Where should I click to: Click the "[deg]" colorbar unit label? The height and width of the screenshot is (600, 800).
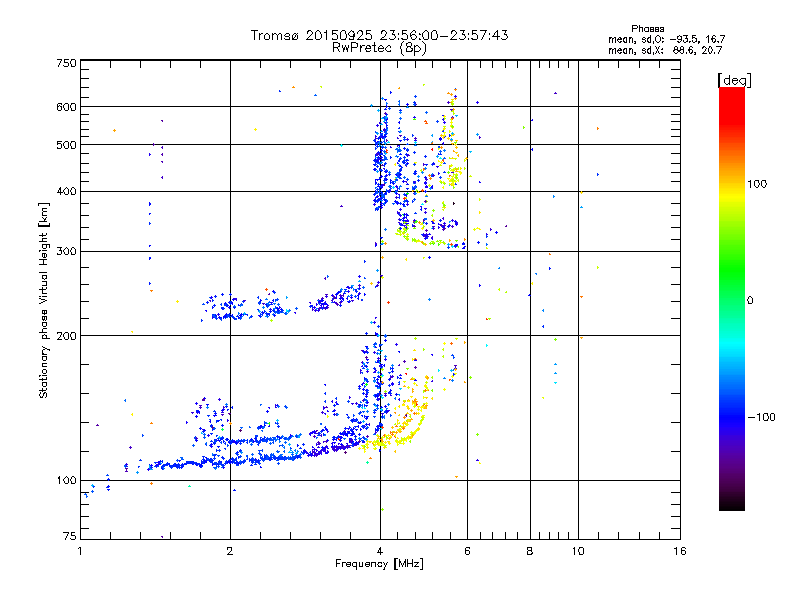coord(734,80)
